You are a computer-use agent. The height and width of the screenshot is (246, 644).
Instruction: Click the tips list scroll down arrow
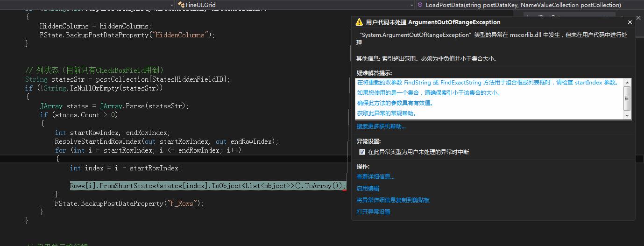coord(627,115)
